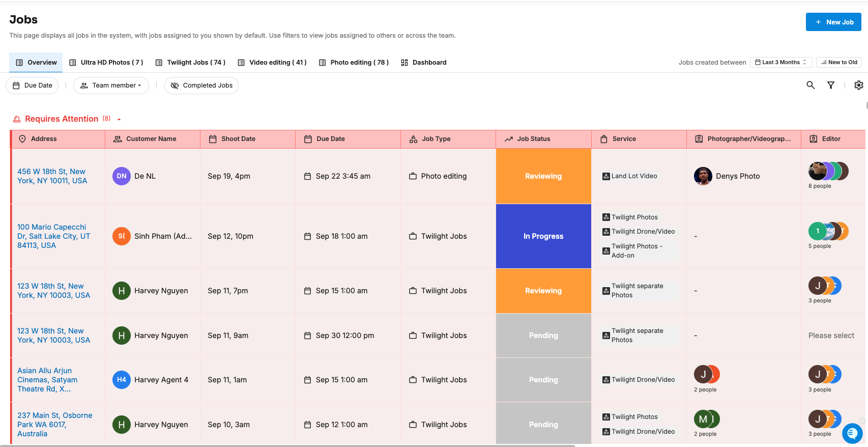Image resolution: width=868 pixels, height=447 pixels.
Task: Click Pending status for Sep 30 due job
Action: point(543,336)
